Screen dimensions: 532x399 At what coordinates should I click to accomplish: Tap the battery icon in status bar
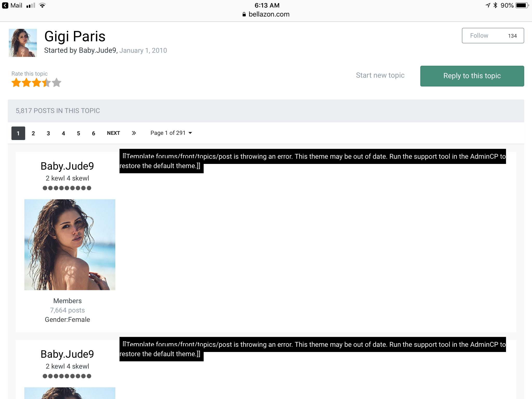(x=522, y=5)
